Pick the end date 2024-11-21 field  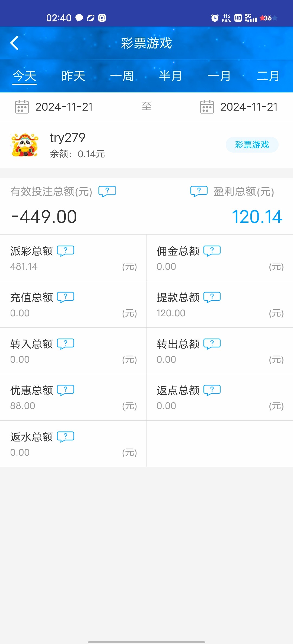click(x=249, y=107)
